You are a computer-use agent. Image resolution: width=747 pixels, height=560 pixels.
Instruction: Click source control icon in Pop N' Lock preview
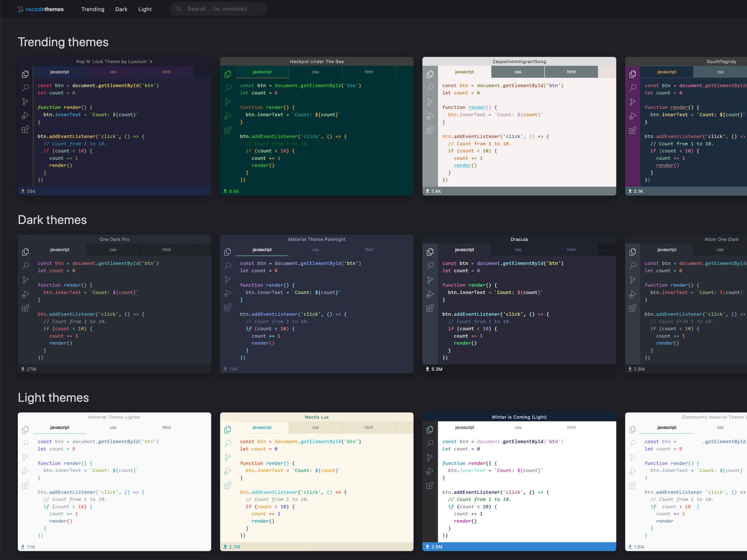point(25,102)
